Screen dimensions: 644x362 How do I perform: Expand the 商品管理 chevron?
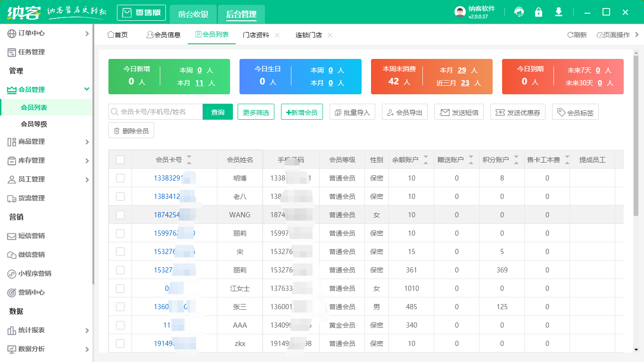coord(87,142)
